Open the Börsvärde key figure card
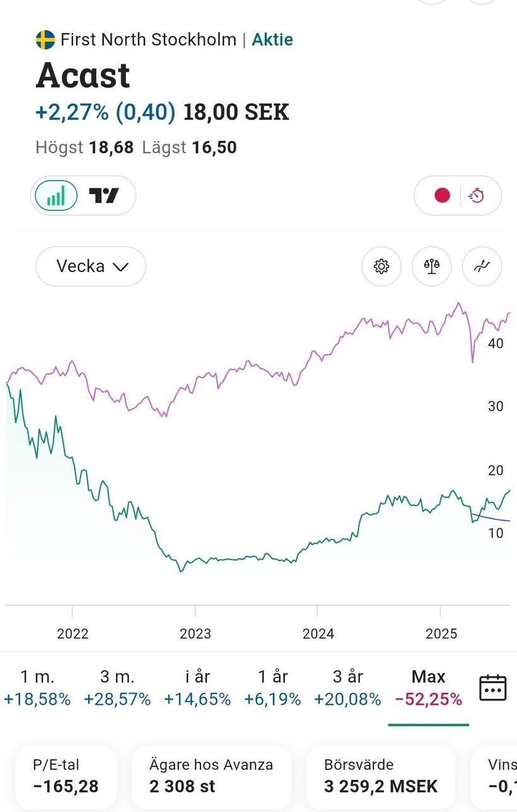 click(x=380, y=777)
